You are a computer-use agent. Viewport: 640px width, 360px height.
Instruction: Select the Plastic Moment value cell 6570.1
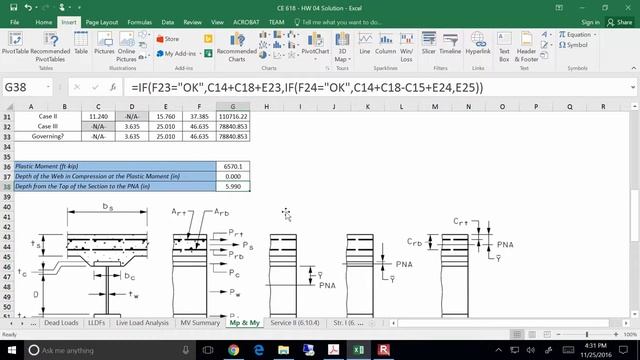[x=233, y=166]
